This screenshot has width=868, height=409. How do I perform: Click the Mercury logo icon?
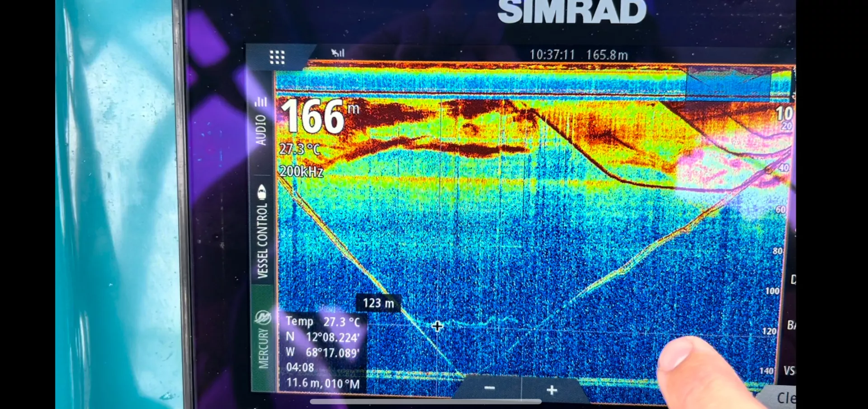tap(263, 318)
